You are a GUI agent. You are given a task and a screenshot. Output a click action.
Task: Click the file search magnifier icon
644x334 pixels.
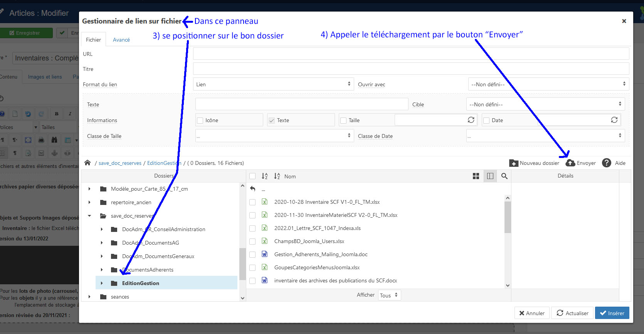[x=504, y=176]
